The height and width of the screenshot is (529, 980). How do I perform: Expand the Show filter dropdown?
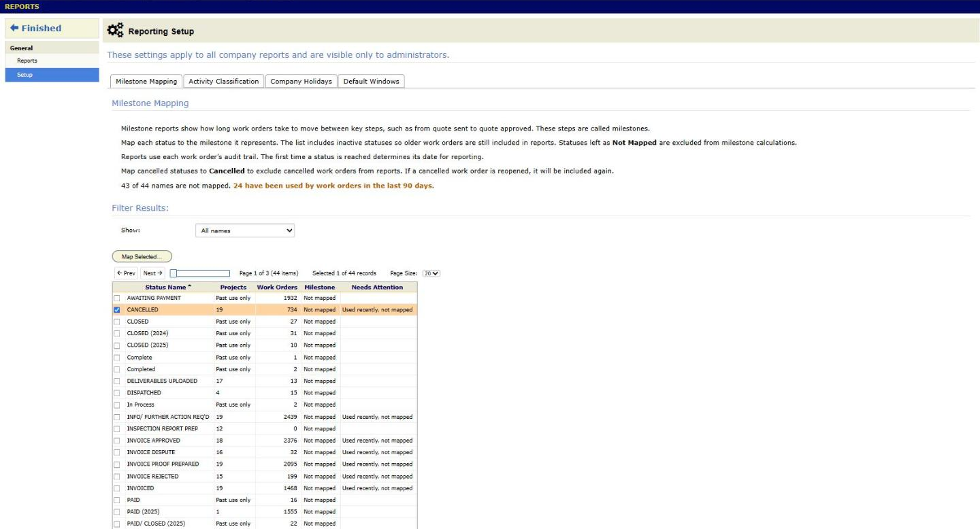click(245, 231)
